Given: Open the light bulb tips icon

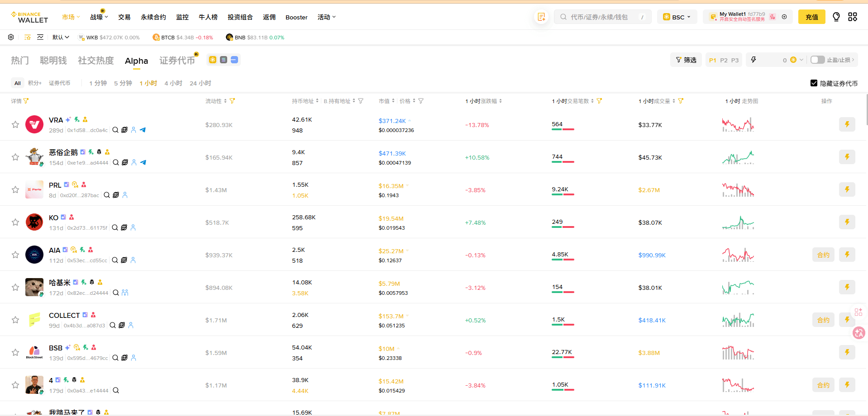Looking at the screenshot, I should coord(836,17).
